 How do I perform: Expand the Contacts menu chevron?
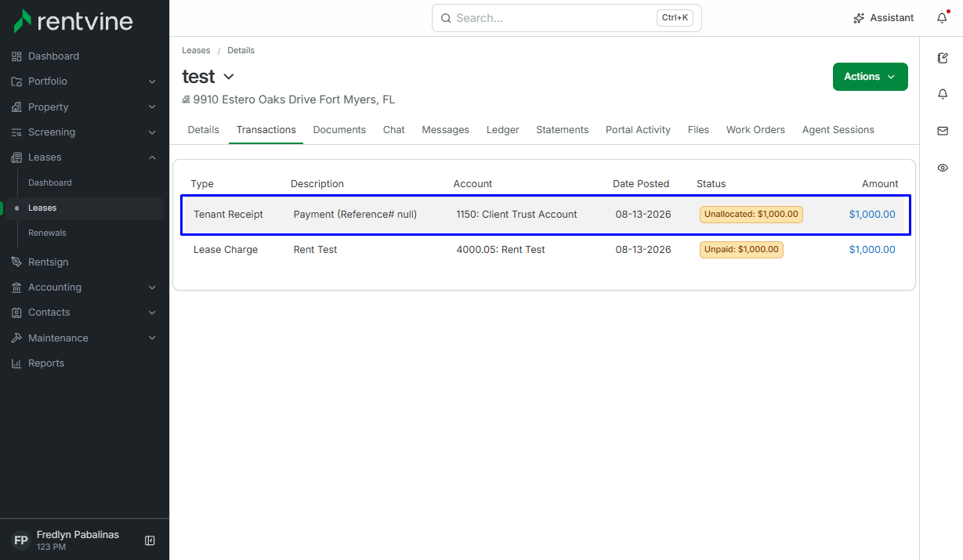[152, 313]
